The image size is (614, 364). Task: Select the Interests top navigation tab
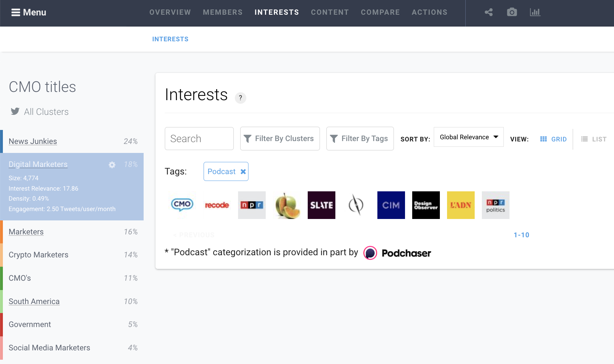click(x=277, y=12)
